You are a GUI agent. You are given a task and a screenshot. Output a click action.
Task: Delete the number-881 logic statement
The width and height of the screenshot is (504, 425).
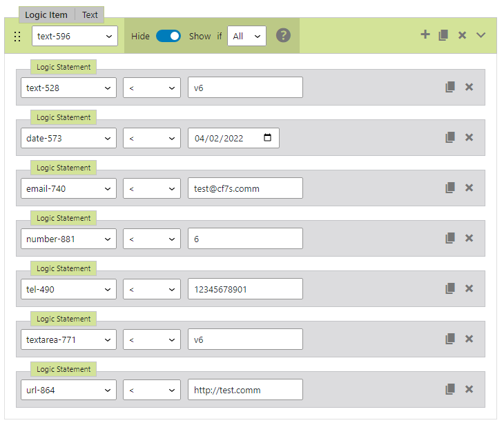point(469,238)
